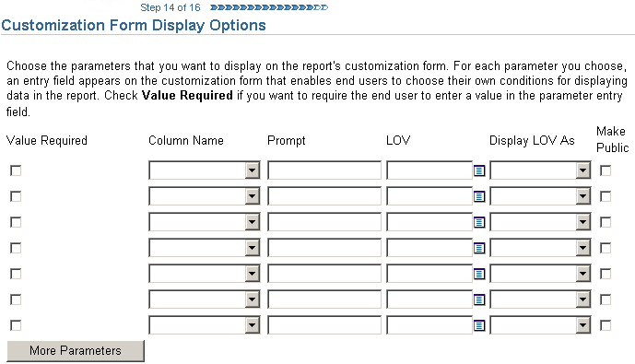Focus the Prompt field in fourth row
The height and width of the screenshot is (364, 635).
pyautogui.click(x=324, y=248)
